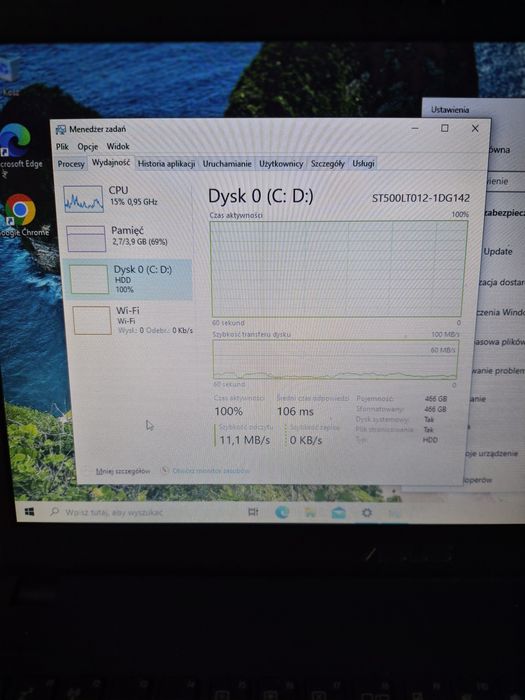The height and width of the screenshot is (700, 525).
Task: Open the Uruchamianie tab
Action: pos(227,164)
